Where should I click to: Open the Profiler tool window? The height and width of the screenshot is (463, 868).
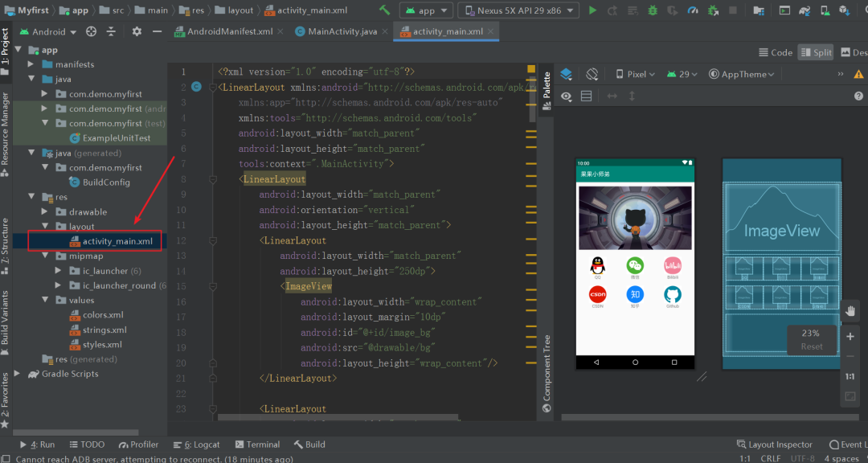(x=138, y=445)
